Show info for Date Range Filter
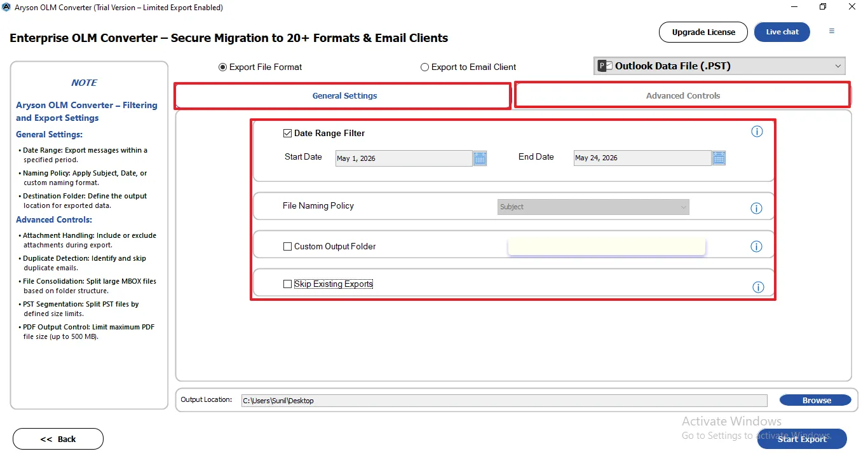 pyautogui.click(x=757, y=132)
